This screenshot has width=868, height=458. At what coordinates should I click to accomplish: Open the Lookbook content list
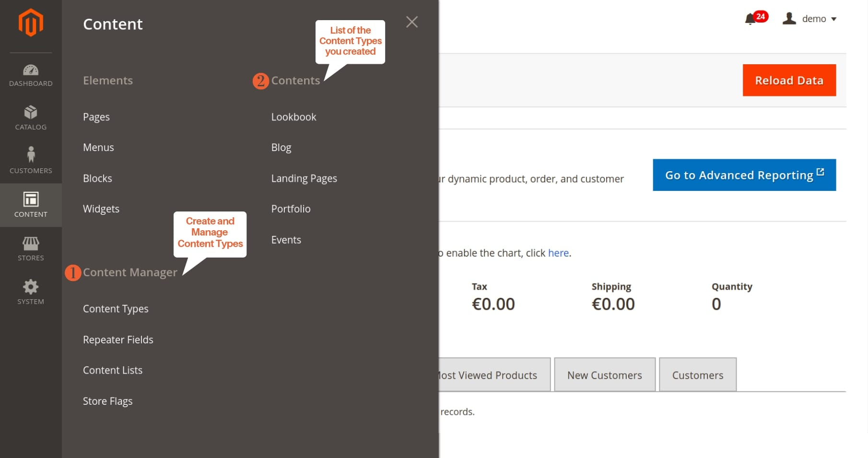click(293, 117)
